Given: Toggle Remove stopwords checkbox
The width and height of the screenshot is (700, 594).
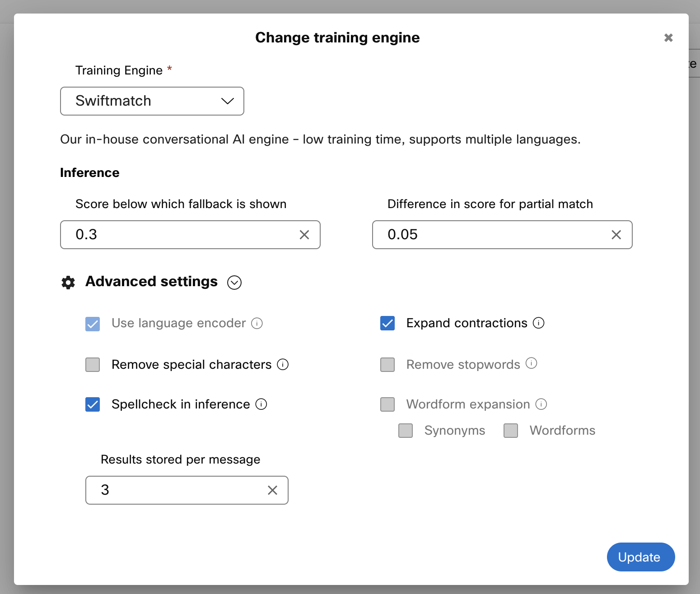Looking at the screenshot, I should coord(387,365).
